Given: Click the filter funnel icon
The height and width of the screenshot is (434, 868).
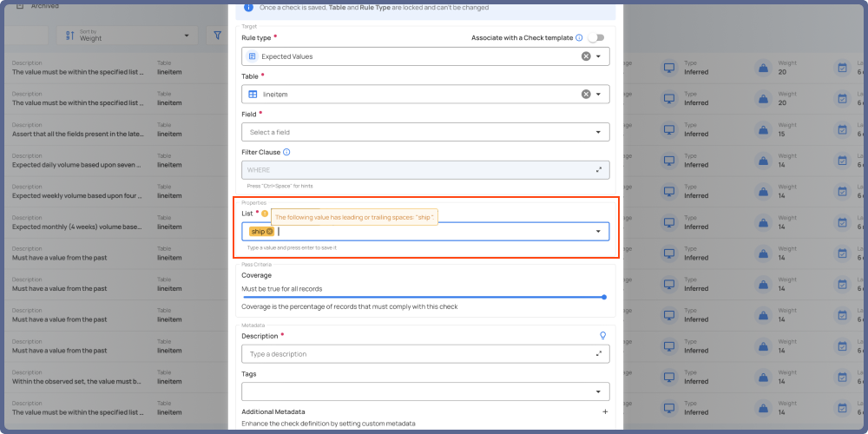Looking at the screenshot, I should 217,36.
